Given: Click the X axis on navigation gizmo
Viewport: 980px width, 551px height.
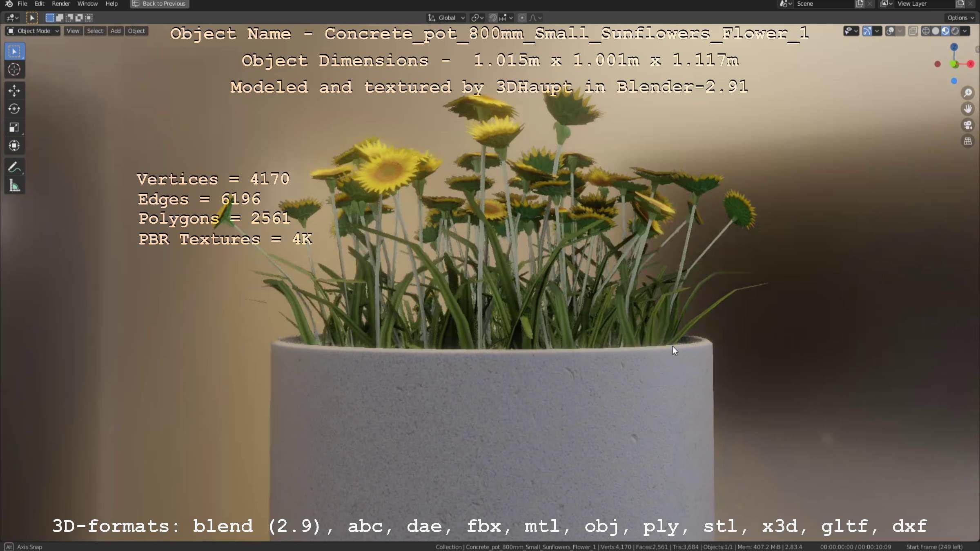Looking at the screenshot, I should (971, 64).
